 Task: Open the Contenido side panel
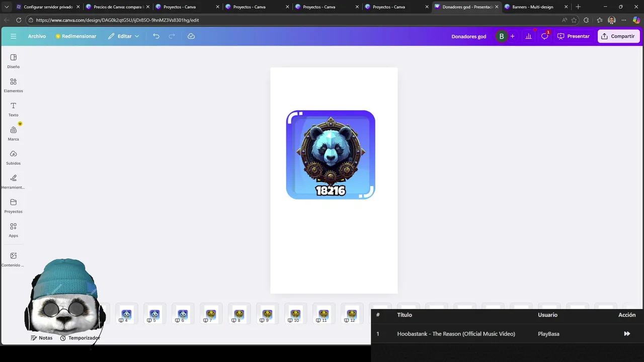[x=14, y=259]
